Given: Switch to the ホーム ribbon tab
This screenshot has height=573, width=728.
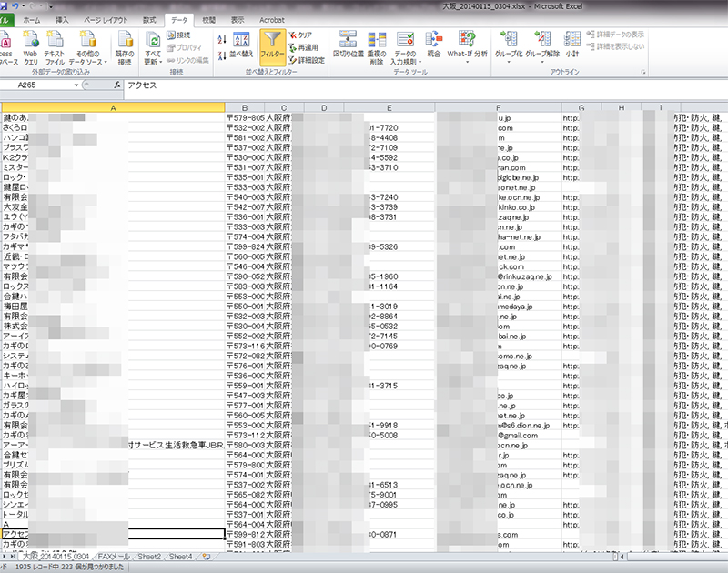Looking at the screenshot, I should tap(31, 19).
